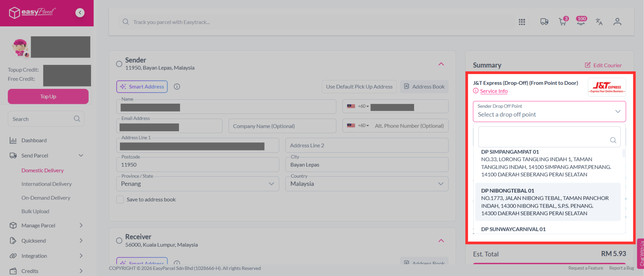The height and width of the screenshot is (276, 644).
Task: Check Save to address book
Action: pyautogui.click(x=120, y=200)
